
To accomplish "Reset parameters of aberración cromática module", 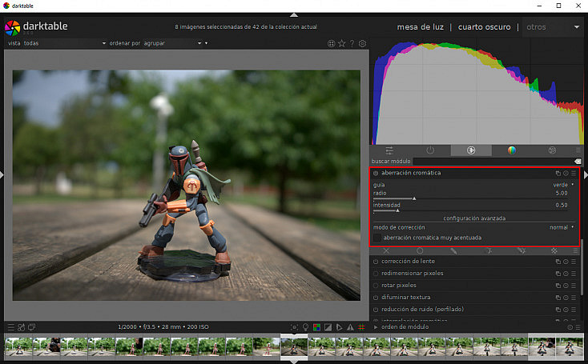I will [566, 173].
